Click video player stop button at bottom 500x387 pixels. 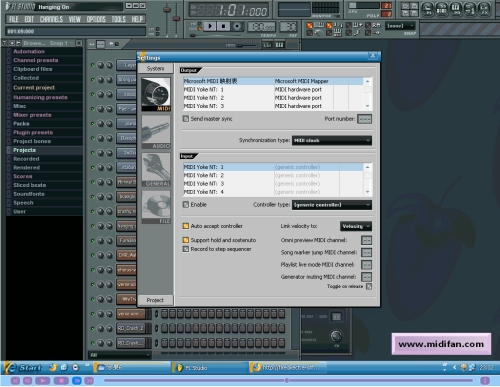tap(61, 380)
